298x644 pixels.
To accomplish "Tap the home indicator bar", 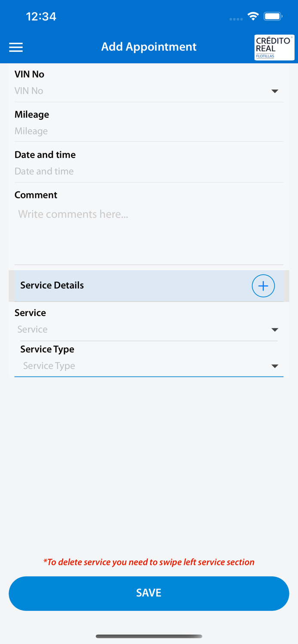I will coord(149,636).
